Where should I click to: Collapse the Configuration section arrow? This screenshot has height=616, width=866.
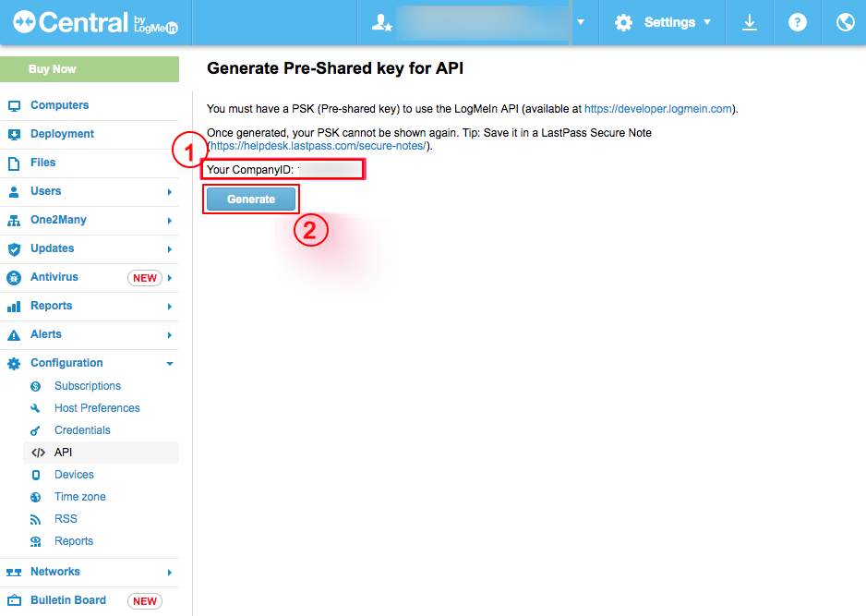[x=170, y=364]
